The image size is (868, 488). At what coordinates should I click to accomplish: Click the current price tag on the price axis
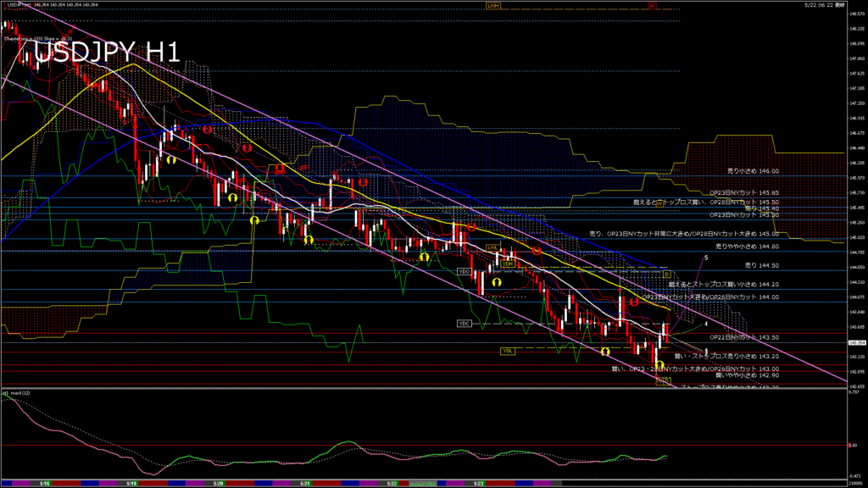pos(856,343)
